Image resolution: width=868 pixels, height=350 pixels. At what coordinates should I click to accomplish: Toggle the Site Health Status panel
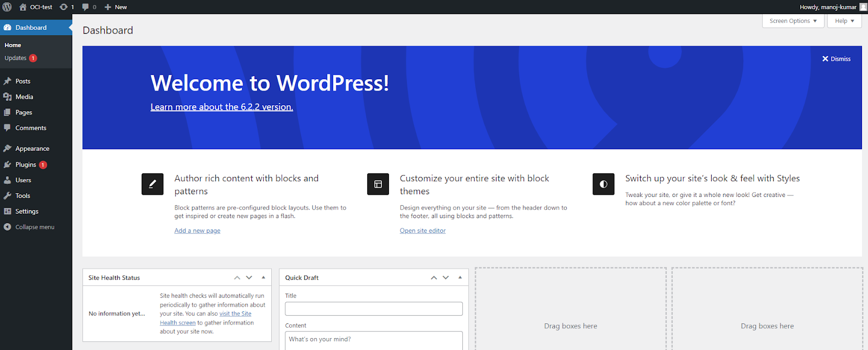click(264, 278)
